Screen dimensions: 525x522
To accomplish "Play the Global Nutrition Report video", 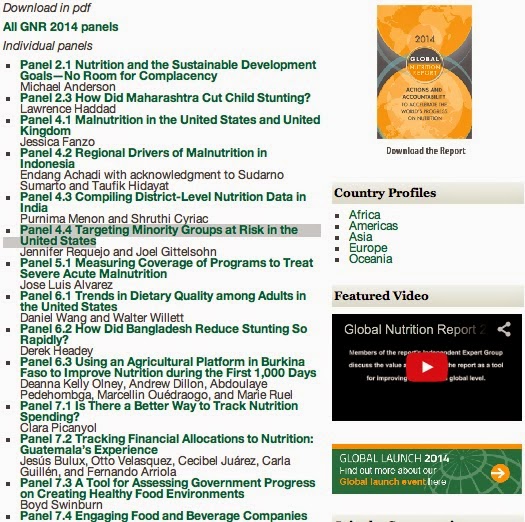I will [427, 367].
